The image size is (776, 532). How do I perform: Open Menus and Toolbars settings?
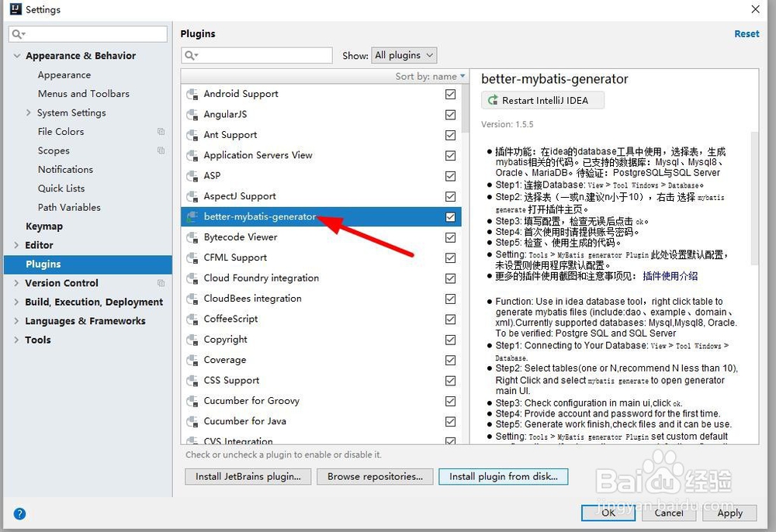[84, 93]
